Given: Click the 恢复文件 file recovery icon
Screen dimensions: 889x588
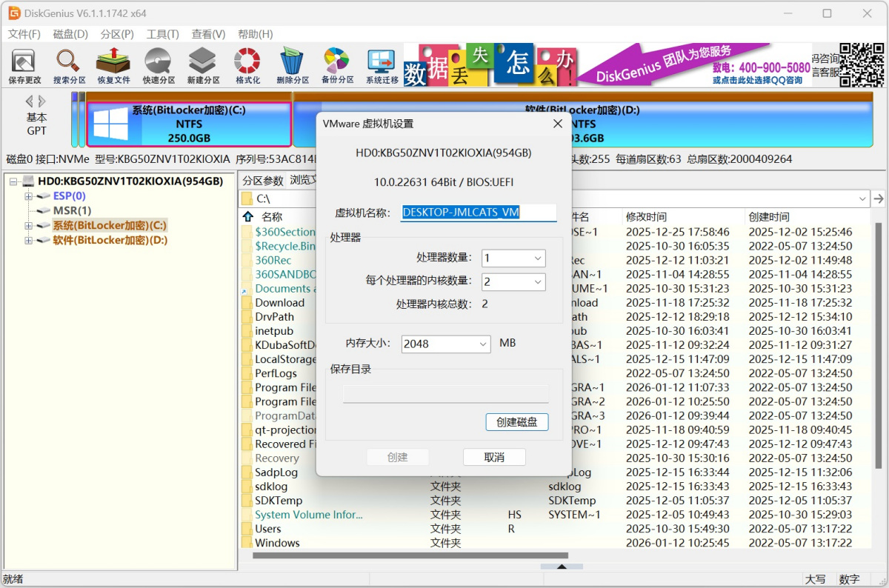Looking at the screenshot, I should coord(113,65).
